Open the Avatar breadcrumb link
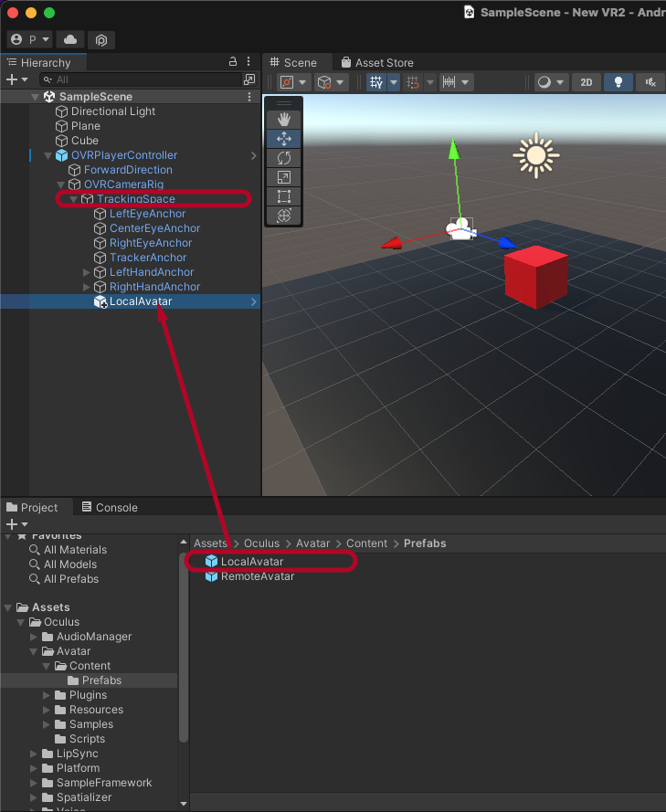 click(312, 543)
